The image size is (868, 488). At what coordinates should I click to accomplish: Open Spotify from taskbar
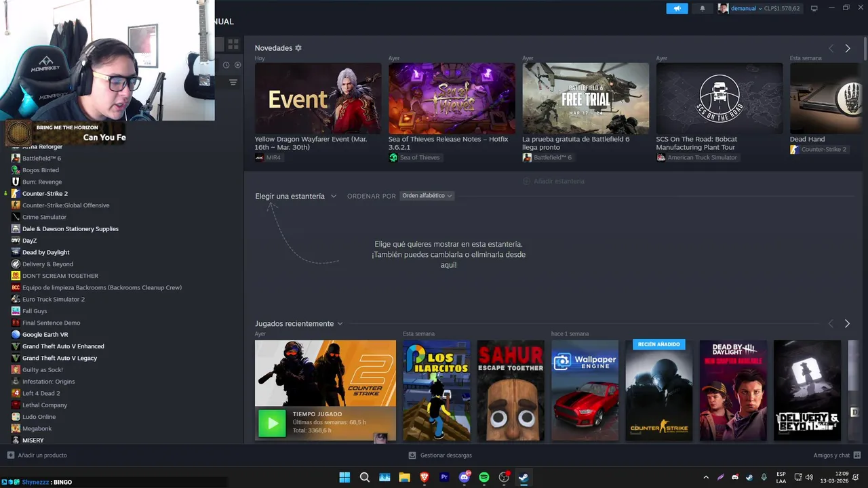click(484, 477)
